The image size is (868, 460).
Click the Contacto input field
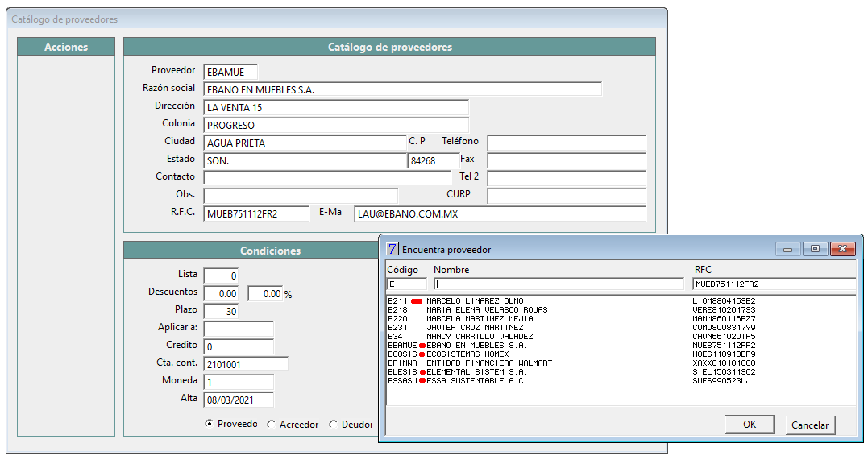click(327, 178)
